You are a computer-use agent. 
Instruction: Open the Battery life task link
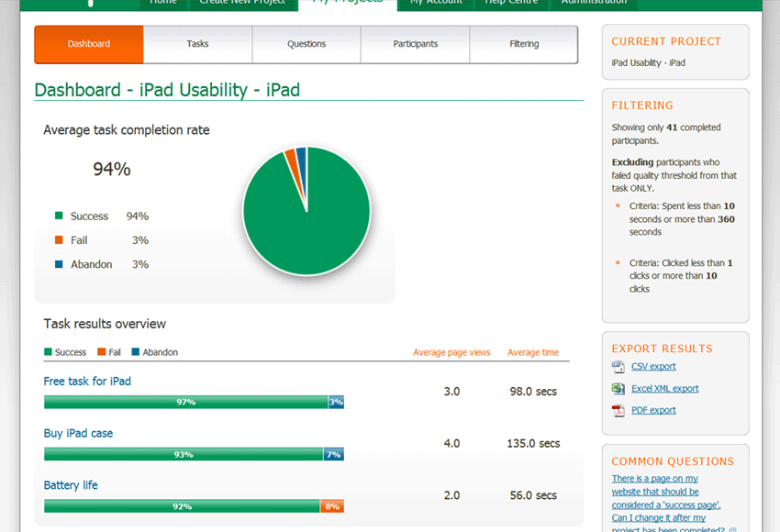[x=71, y=485]
